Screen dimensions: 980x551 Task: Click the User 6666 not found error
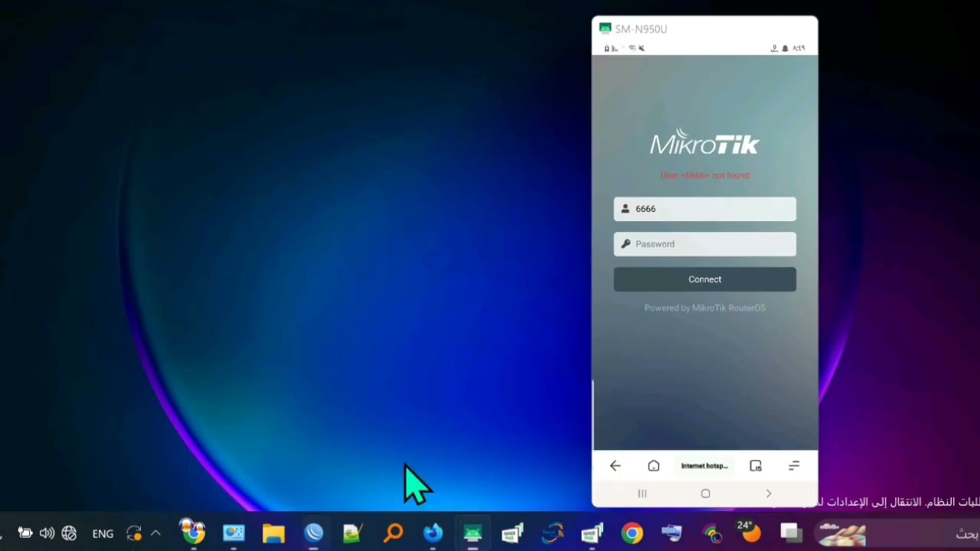(704, 175)
